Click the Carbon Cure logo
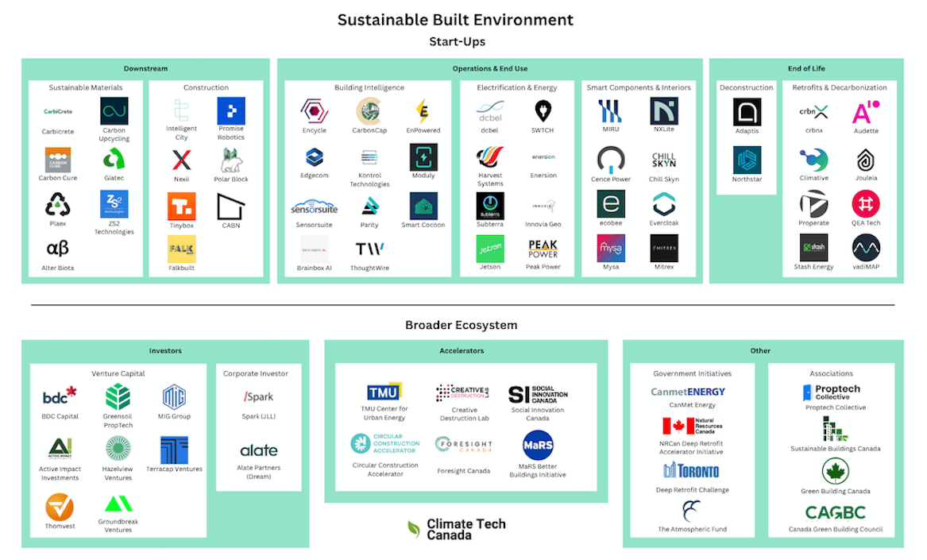Viewport: 927px width, 560px height. pyautogui.click(x=58, y=160)
